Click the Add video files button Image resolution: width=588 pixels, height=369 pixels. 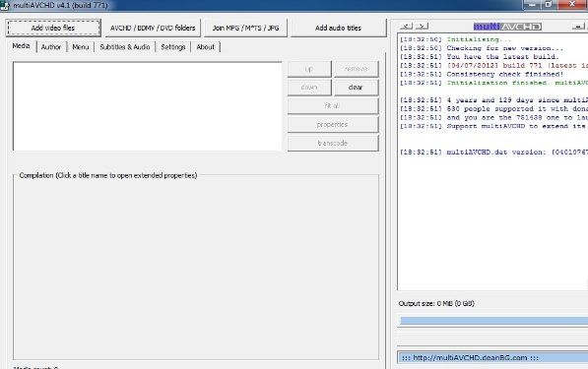coord(53,29)
